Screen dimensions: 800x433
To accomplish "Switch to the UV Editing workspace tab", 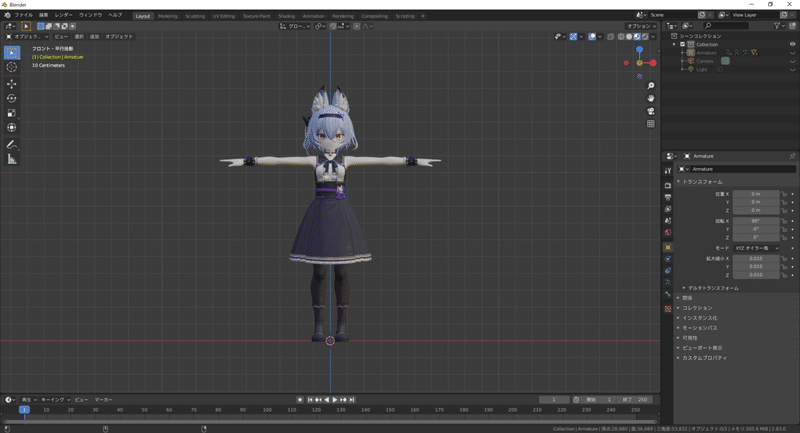I will click(x=223, y=16).
